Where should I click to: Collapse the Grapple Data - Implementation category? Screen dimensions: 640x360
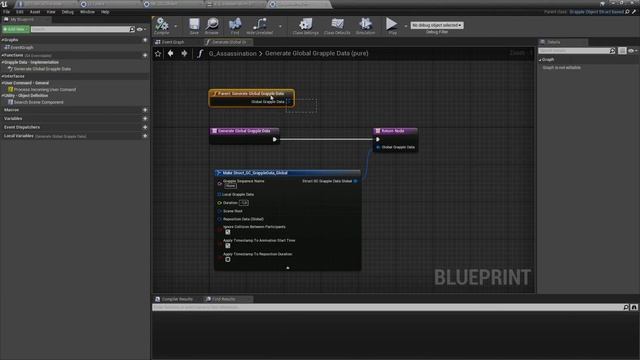[x=2, y=62]
